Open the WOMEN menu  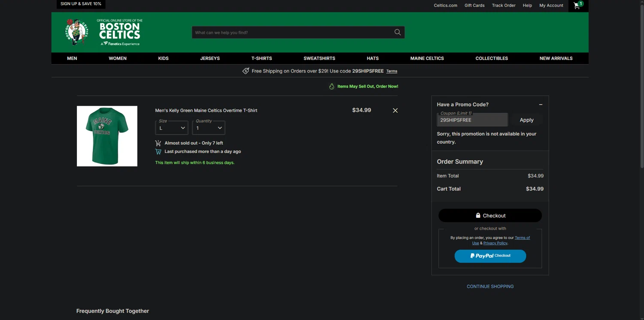pyautogui.click(x=118, y=58)
